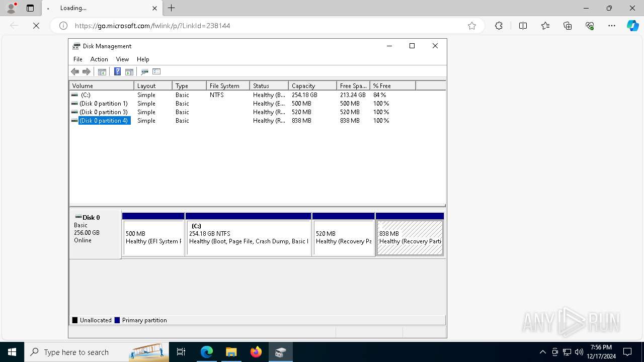Click the 84 % free cell
Image resolution: width=644 pixels, height=362 pixels.
pos(380,95)
